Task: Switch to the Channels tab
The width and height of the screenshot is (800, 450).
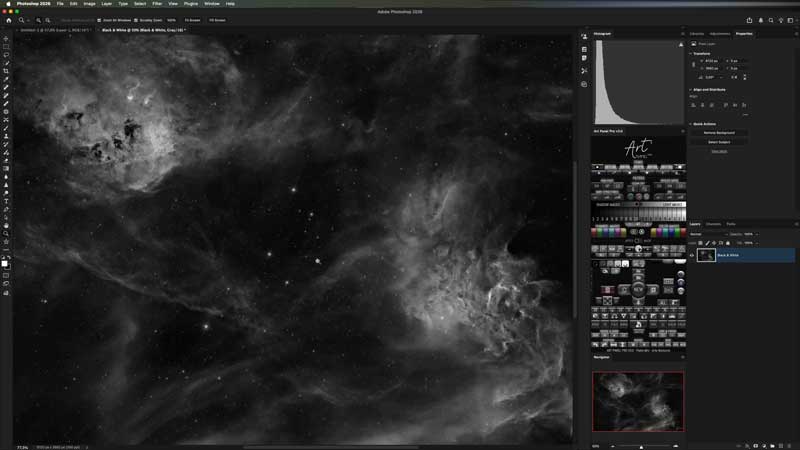Action: (x=713, y=224)
